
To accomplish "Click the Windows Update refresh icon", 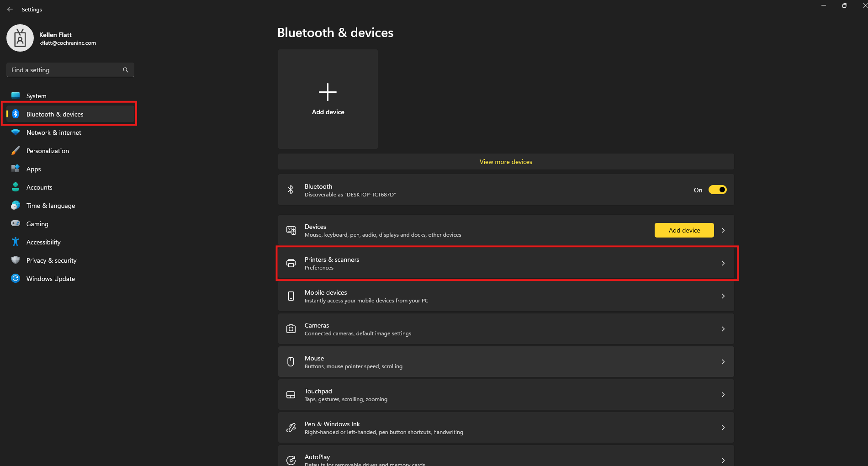I will (x=16, y=278).
